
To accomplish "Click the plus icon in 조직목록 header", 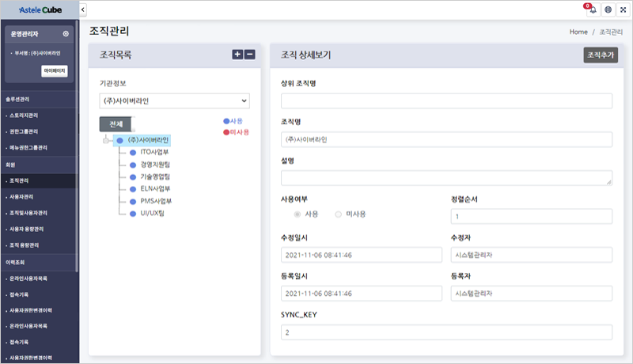I will (237, 55).
